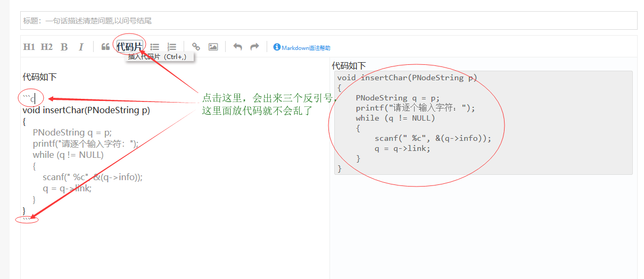Open the Markdown语法帮助 help link
Viewport: 644px width, 279px height.
306,48
